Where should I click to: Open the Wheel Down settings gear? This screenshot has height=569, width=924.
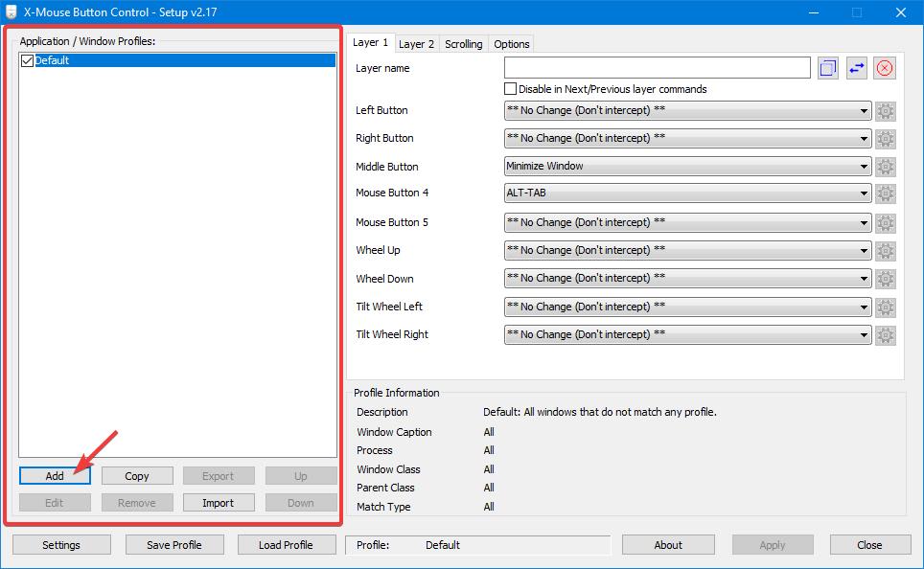885,279
